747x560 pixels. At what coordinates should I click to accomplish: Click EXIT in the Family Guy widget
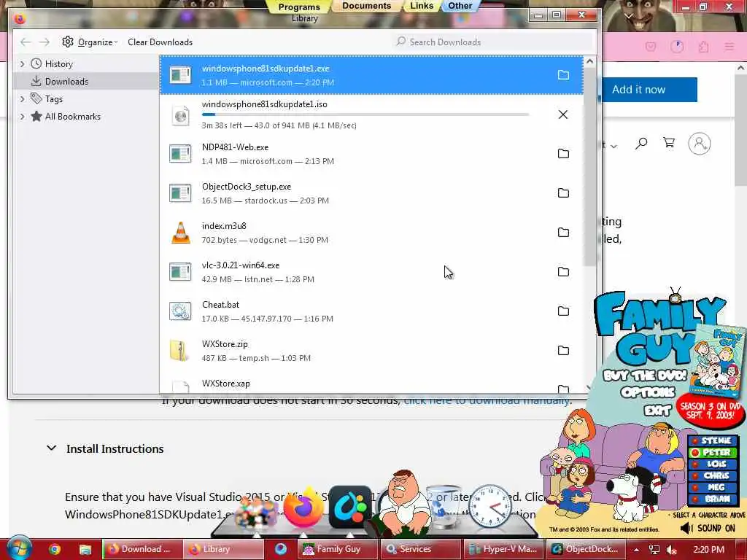click(658, 410)
